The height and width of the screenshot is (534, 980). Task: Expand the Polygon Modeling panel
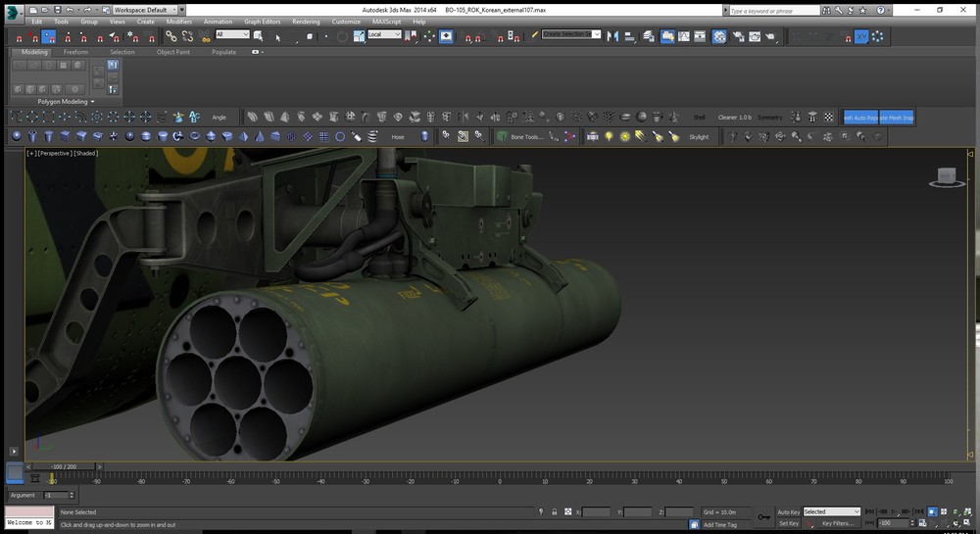pyautogui.click(x=67, y=101)
